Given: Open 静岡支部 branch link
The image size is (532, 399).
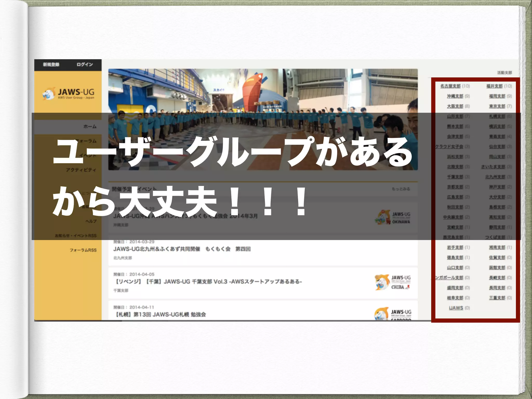Looking at the screenshot, I should (x=497, y=227).
